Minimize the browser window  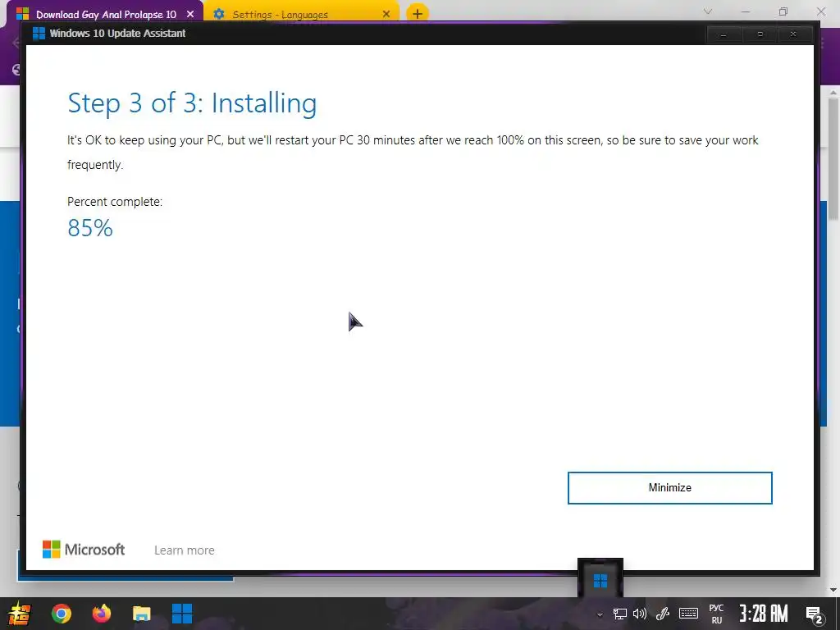pyautogui.click(x=745, y=11)
